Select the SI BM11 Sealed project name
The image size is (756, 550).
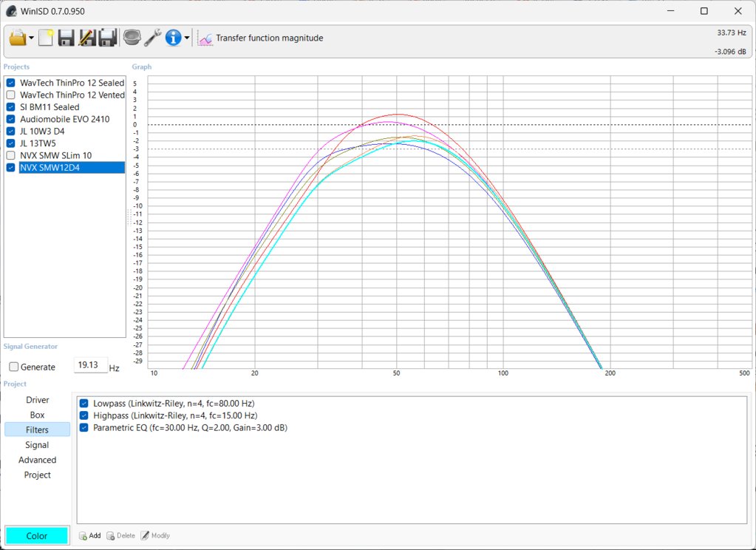50,107
